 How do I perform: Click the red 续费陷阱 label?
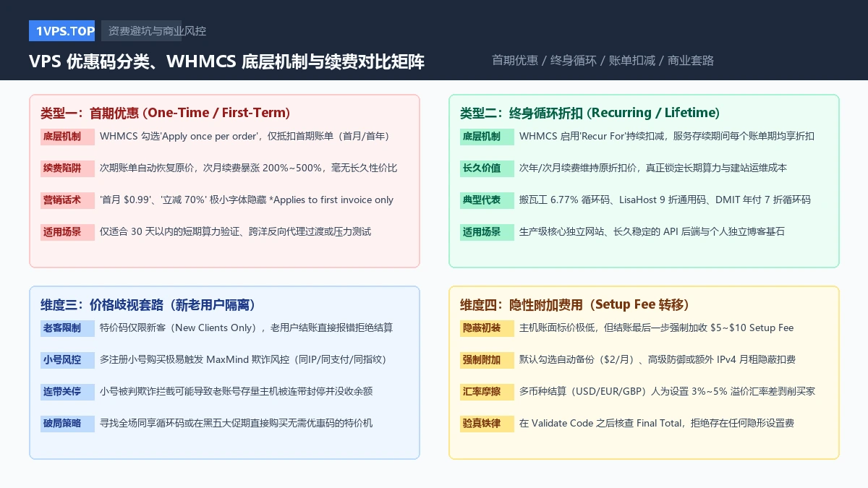pos(67,168)
